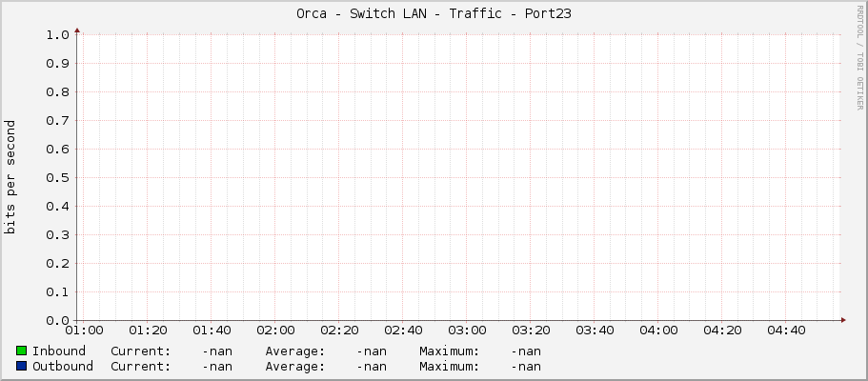Viewport: 868px width, 381px height.
Task: Click the green Inbound legend swatch
Action: (22, 351)
